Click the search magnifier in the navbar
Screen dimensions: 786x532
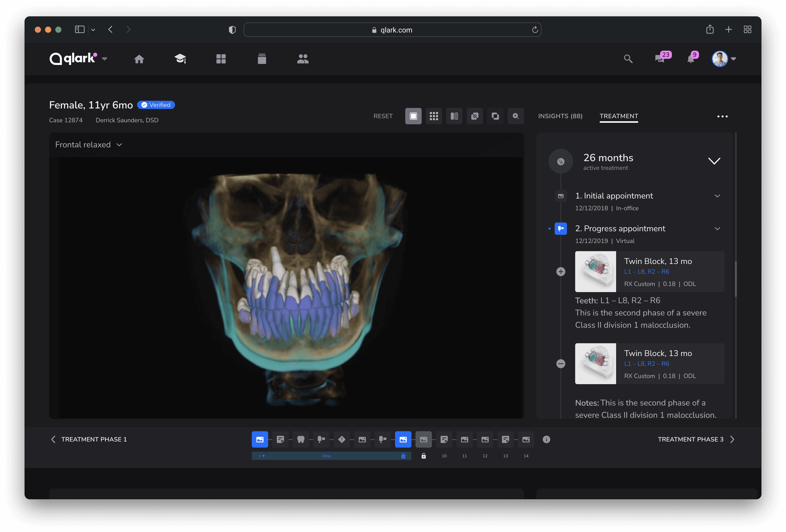coord(628,59)
